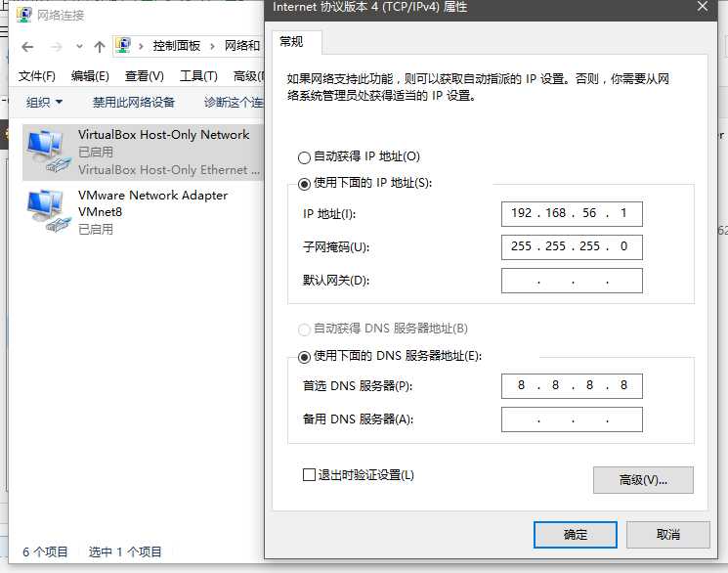
Task: Select 自动获得 IP 地址(O) radio button
Action: (304, 157)
